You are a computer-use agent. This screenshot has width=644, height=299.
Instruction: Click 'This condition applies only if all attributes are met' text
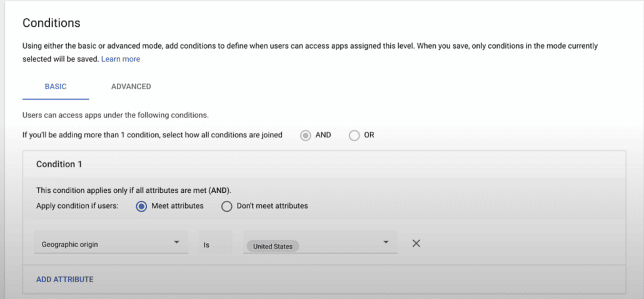(134, 190)
